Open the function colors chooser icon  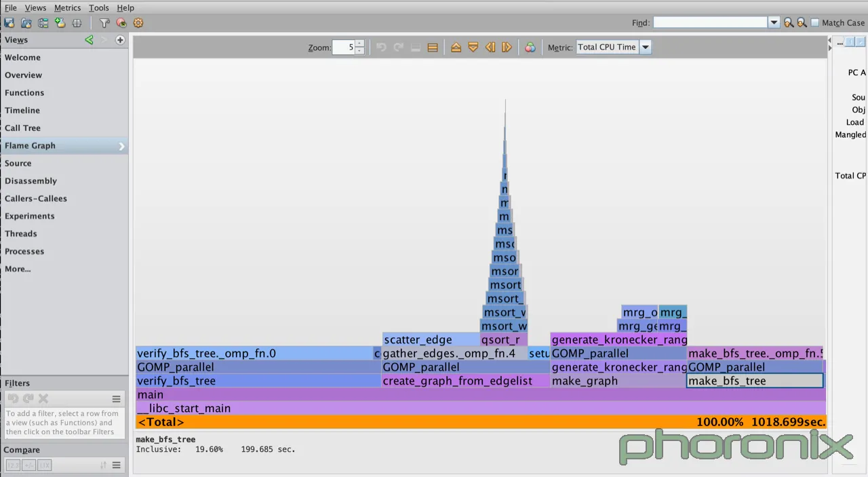point(530,47)
